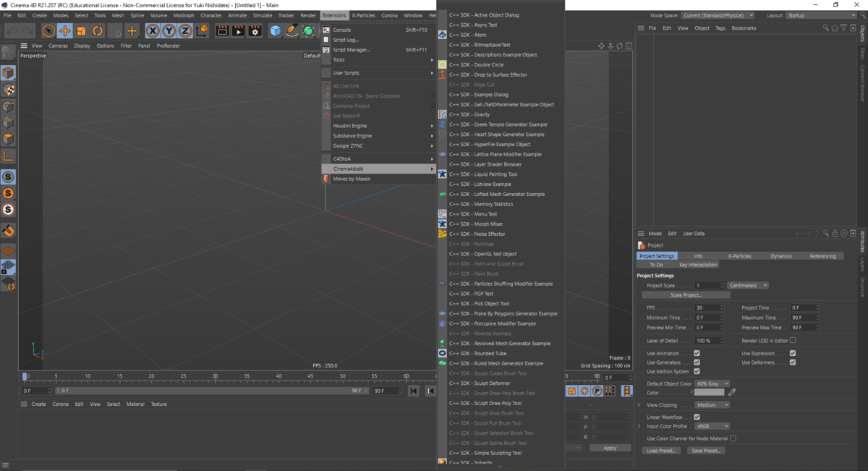868x471 pixels.
Task: Enable Axis mode L-shaped icon
Action: [8, 156]
